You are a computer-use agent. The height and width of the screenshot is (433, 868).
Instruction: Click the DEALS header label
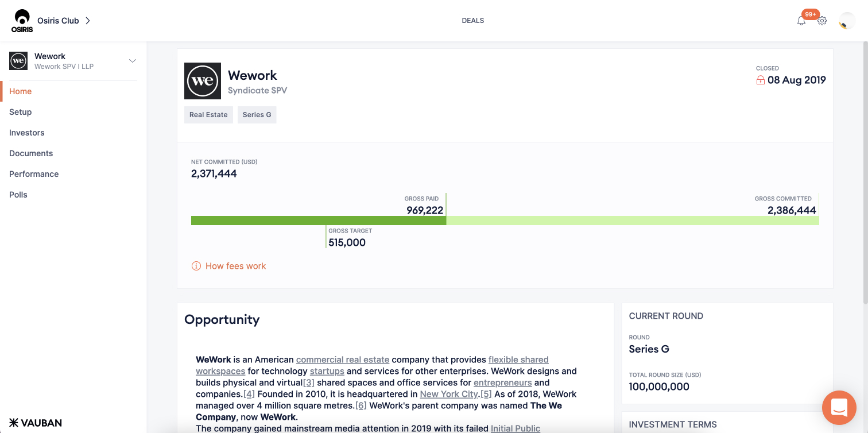pos(473,21)
